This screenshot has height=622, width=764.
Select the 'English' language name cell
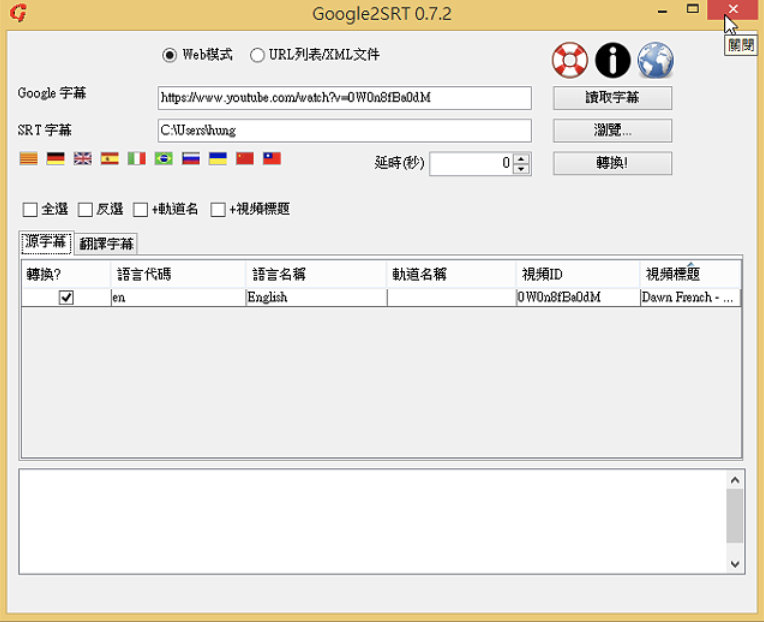(x=316, y=297)
